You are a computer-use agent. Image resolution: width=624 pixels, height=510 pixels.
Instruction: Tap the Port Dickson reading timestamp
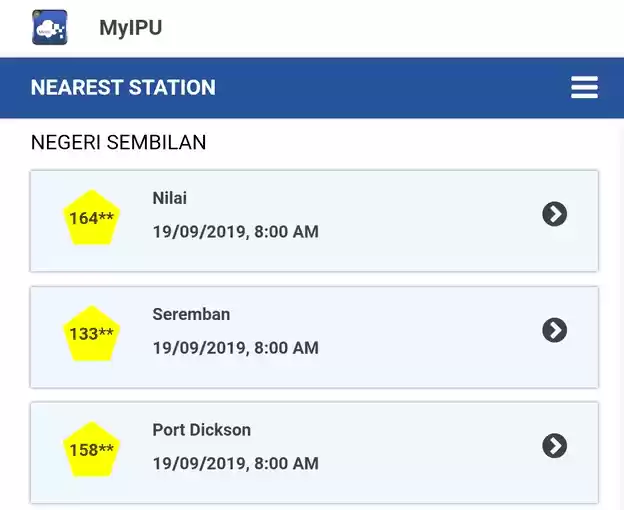click(236, 463)
